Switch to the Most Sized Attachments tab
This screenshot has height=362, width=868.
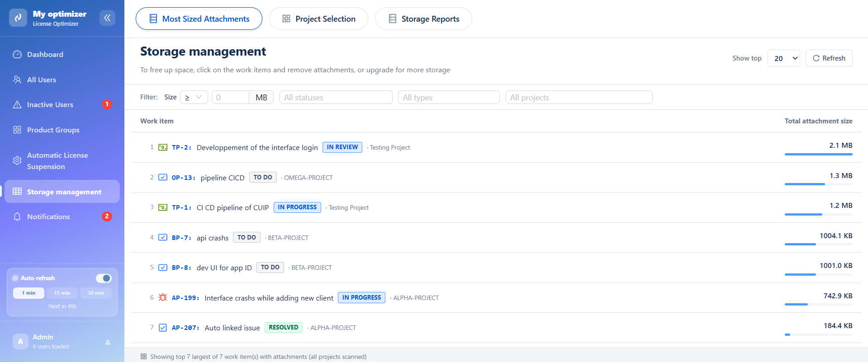[x=199, y=19]
